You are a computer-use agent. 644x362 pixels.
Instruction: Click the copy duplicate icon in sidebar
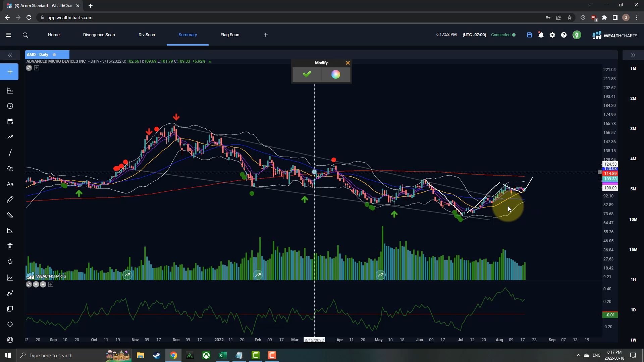pos(10,309)
